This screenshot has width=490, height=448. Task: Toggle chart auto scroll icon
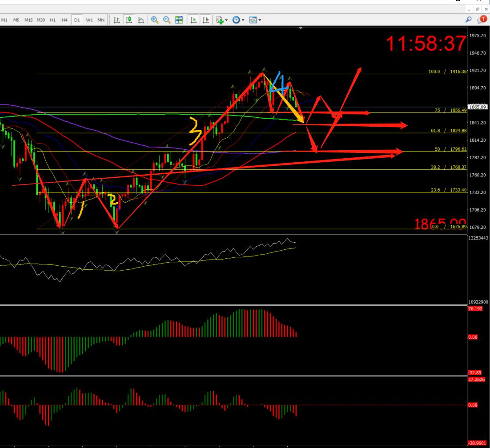click(193, 20)
